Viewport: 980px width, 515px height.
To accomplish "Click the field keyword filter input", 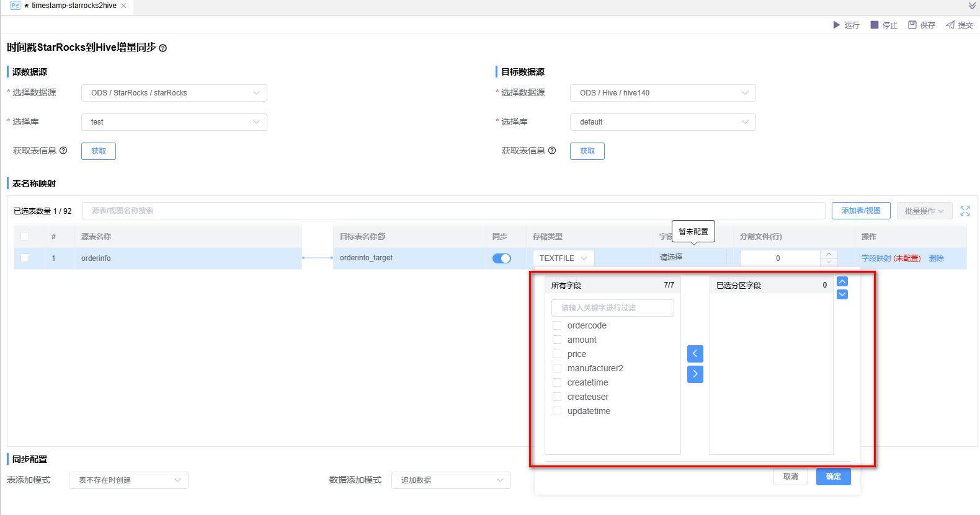I will tap(612, 308).
